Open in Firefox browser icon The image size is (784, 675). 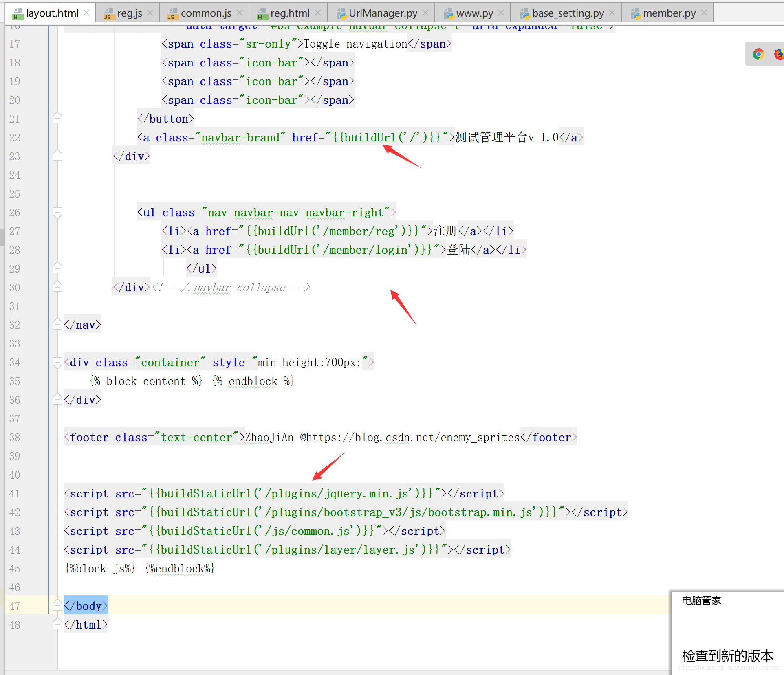tap(779, 54)
